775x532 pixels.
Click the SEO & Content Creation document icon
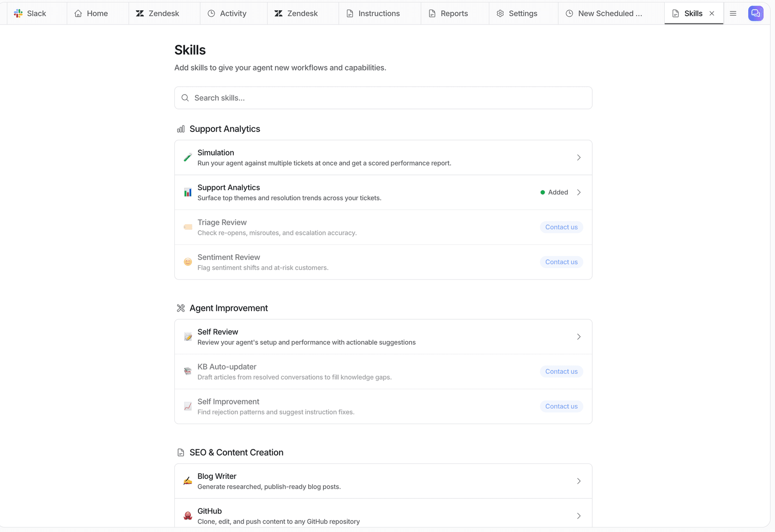[181, 453]
